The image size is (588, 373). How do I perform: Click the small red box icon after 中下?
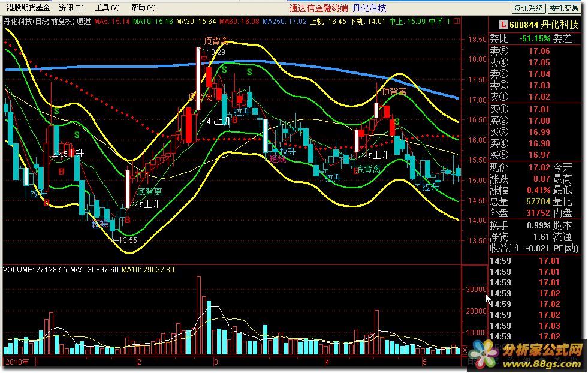click(456, 22)
